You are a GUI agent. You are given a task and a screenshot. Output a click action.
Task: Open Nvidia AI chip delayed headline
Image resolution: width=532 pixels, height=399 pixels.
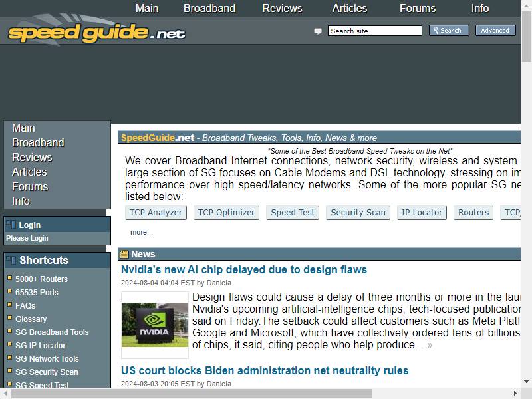244,269
